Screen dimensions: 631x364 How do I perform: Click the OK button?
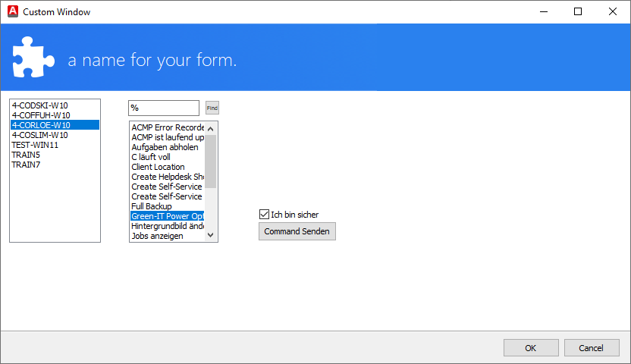click(x=531, y=348)
